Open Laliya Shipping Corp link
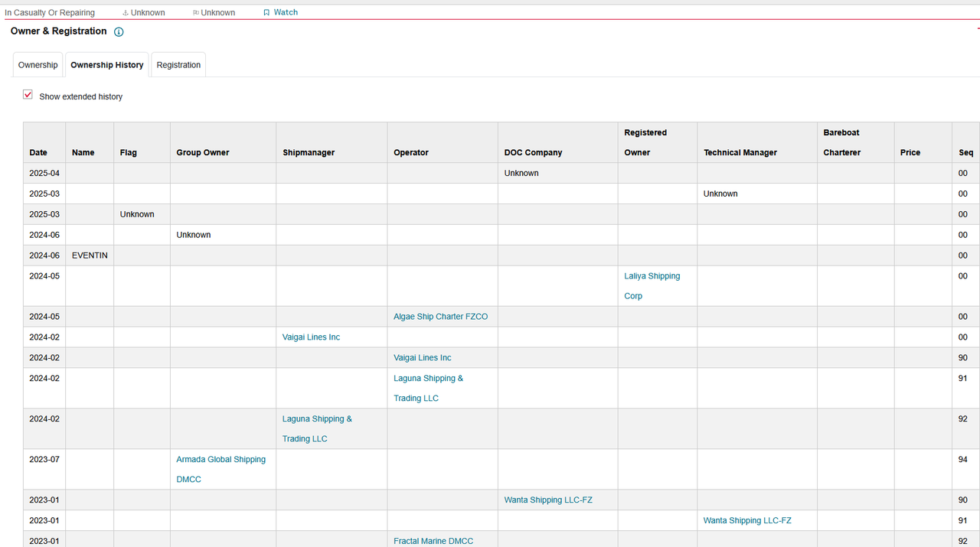980x547 pixels. (652, 286)
